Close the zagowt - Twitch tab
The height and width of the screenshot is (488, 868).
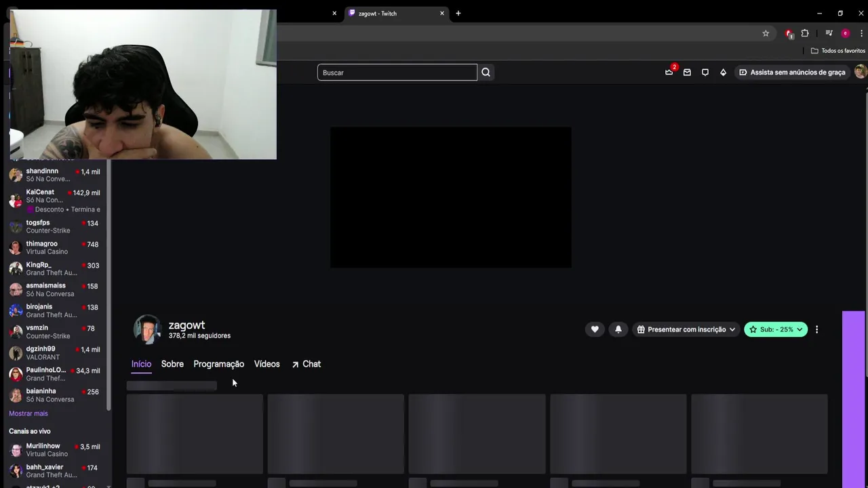point(442,13)
